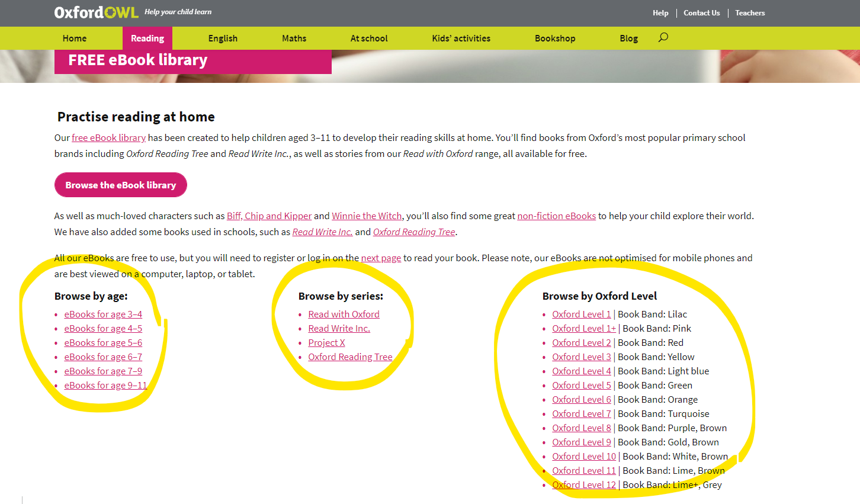Select Oxford Level 11 link

click(584, 470)
